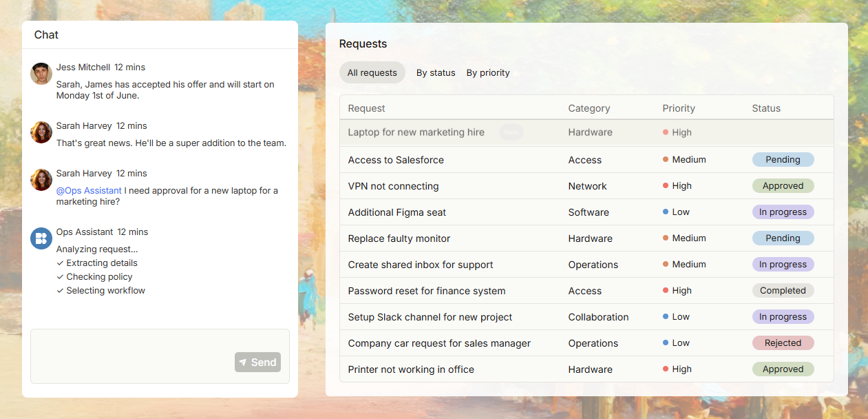Click the Approved badge for VPN not connecting
868x419 pixels.
tap(783, 185)
